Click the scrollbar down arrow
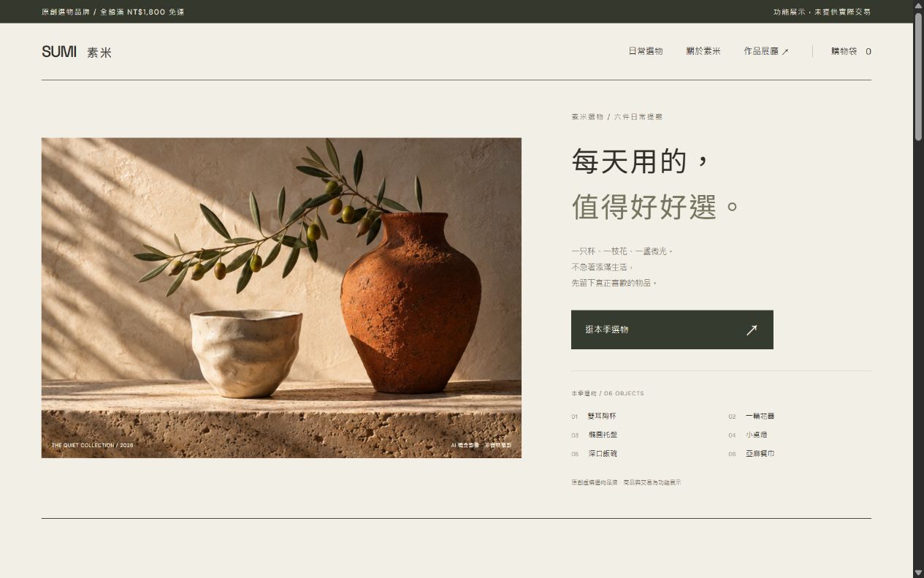 (918, 572)
